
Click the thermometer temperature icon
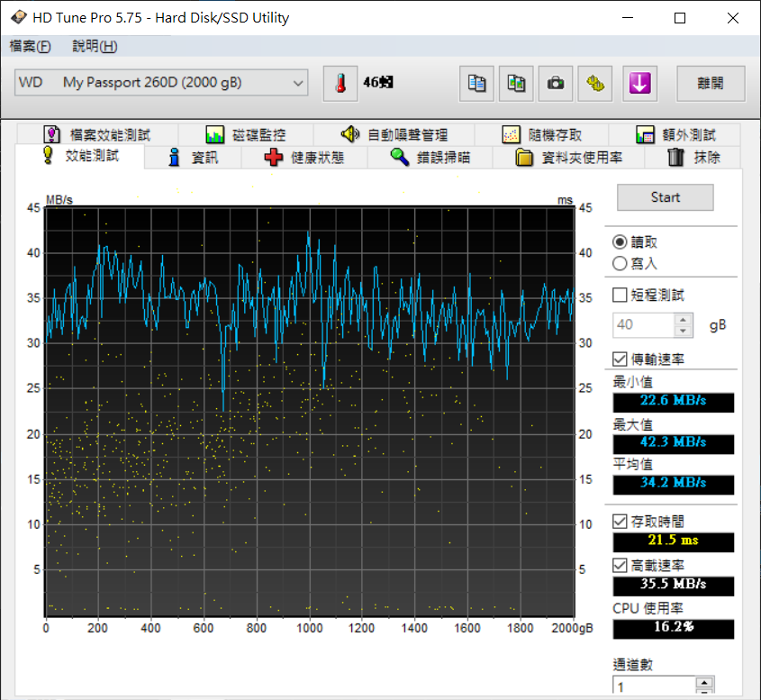tap(340, 84)
